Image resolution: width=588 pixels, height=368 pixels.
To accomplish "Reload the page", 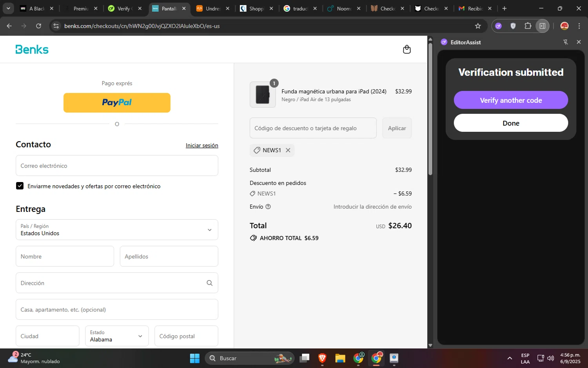I will click(x=38, y=26).
